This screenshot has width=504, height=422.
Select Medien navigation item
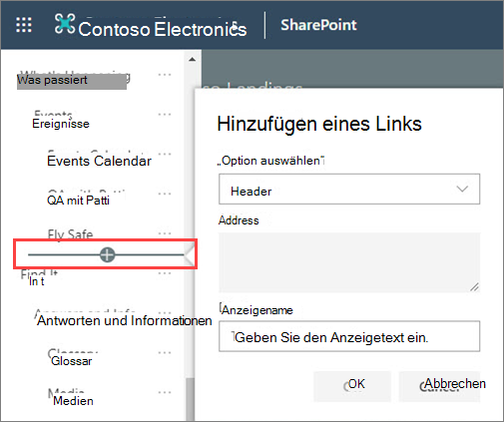point(73,401)
